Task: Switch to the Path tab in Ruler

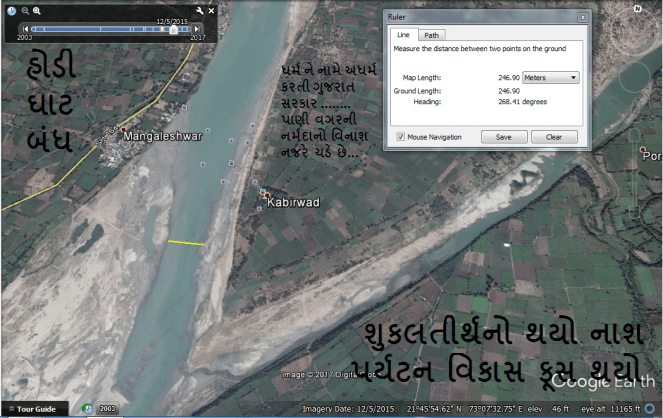Action: (431, 35)
